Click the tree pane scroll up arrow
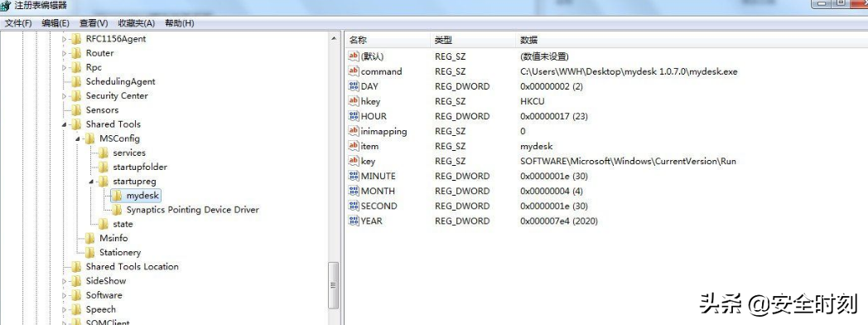The height and width of the screenshot is (325, 868). pos(334,39)
